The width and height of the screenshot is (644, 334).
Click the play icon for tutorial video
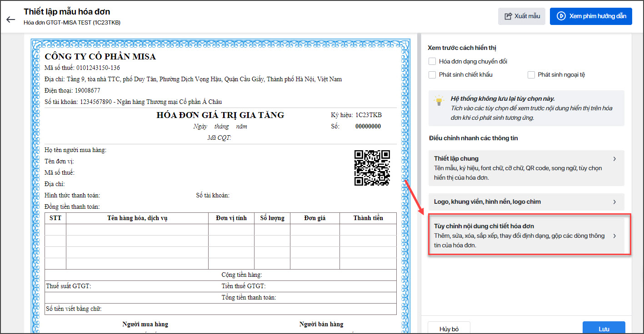[561, 16]
